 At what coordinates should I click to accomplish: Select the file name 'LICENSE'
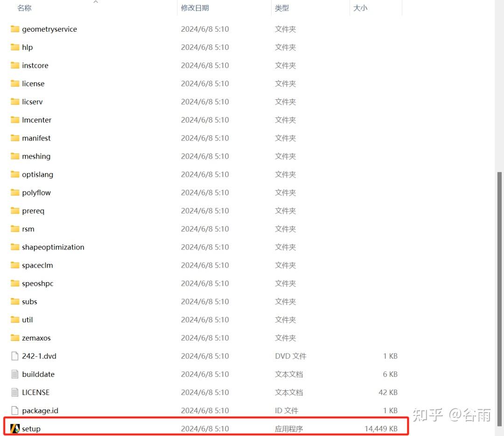(35, 392)
